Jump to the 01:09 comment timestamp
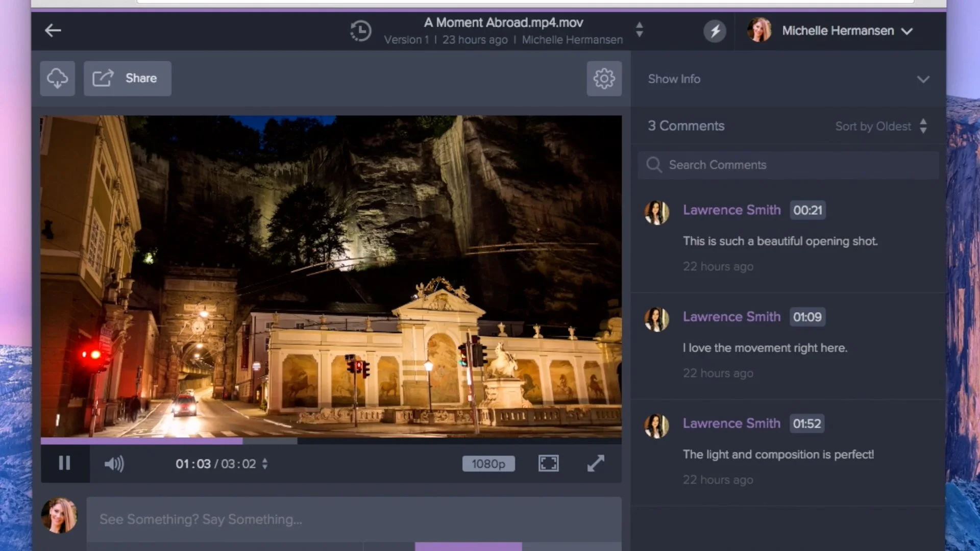This screenshot has height=551, width=980. click(x=807, y=317)
